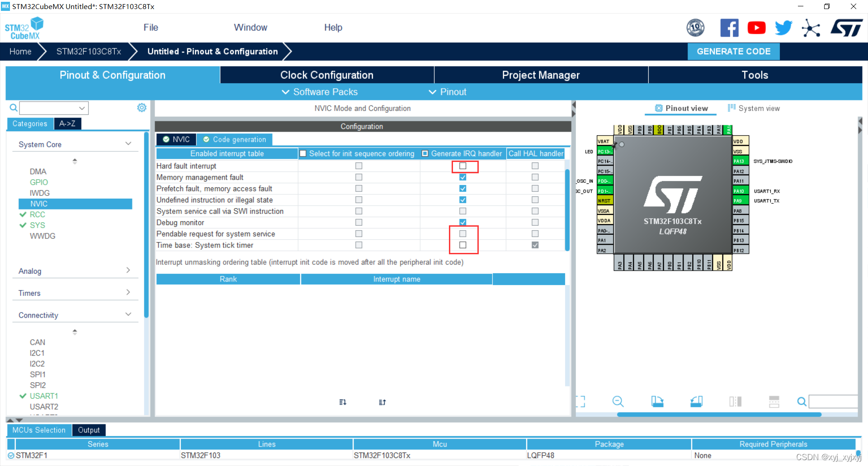This screenshot has height=466, width=868.
Task: Open the File menu
Action: click(x=151, y=28)
